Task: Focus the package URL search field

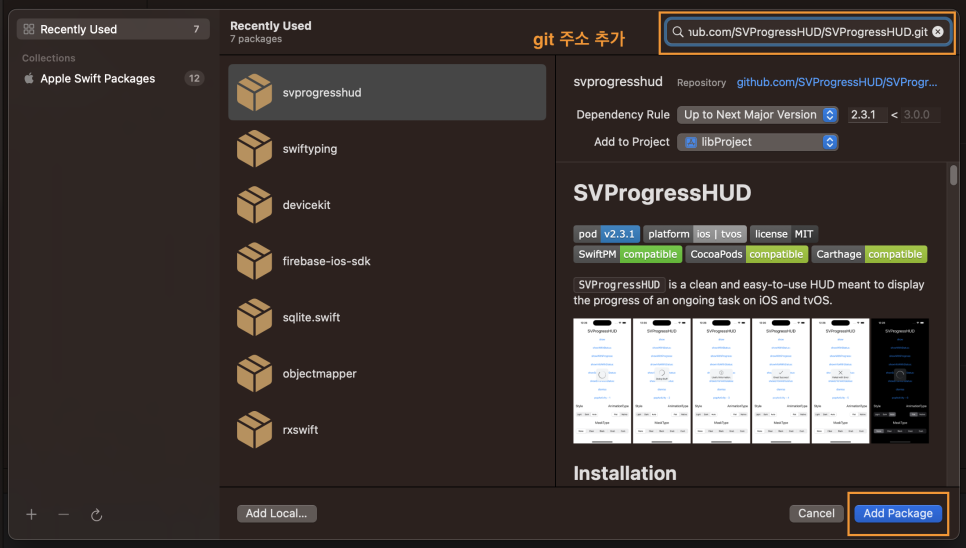Action: pyautogui.click(x=808, y=31)
